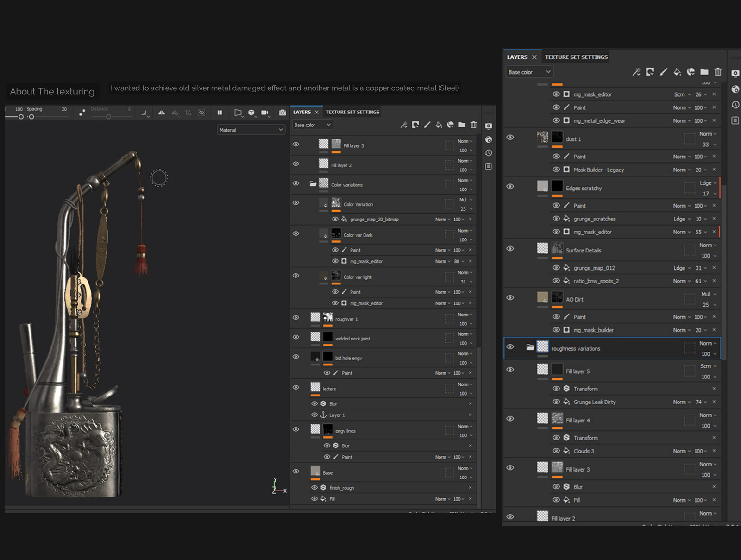Remove Blur filter from letters layer
The width and height of the screenshot is (741, 560).
[470, 403]
